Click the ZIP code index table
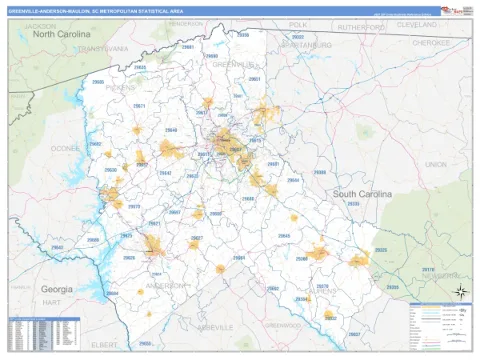Screen dimensions: 480x360 coord(44,334)
